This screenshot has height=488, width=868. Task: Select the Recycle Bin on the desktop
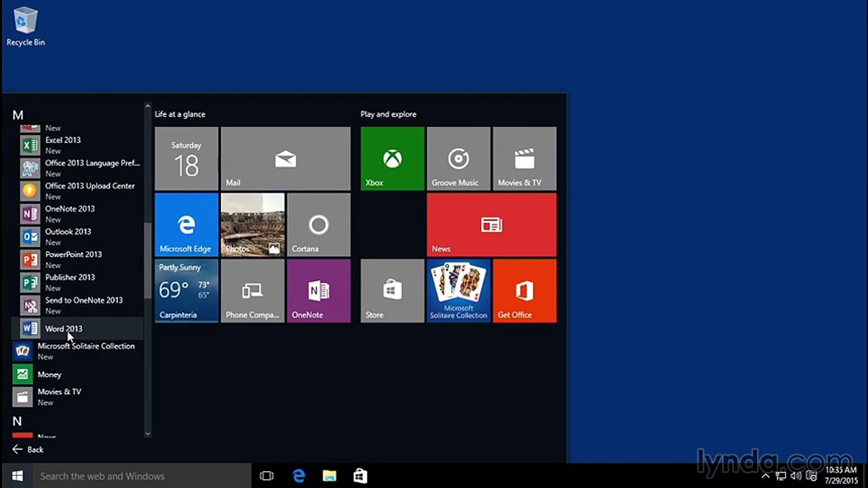[26, 26]
